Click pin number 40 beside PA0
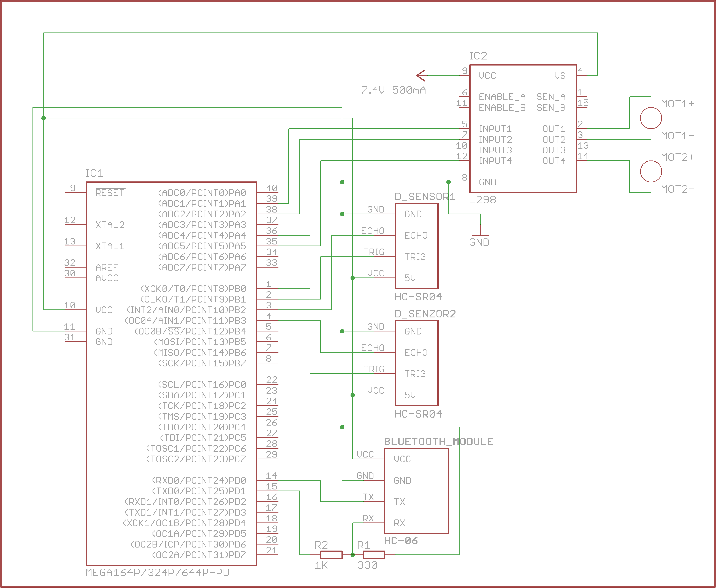Screen dimensions: 716x588 click(272, 188)
